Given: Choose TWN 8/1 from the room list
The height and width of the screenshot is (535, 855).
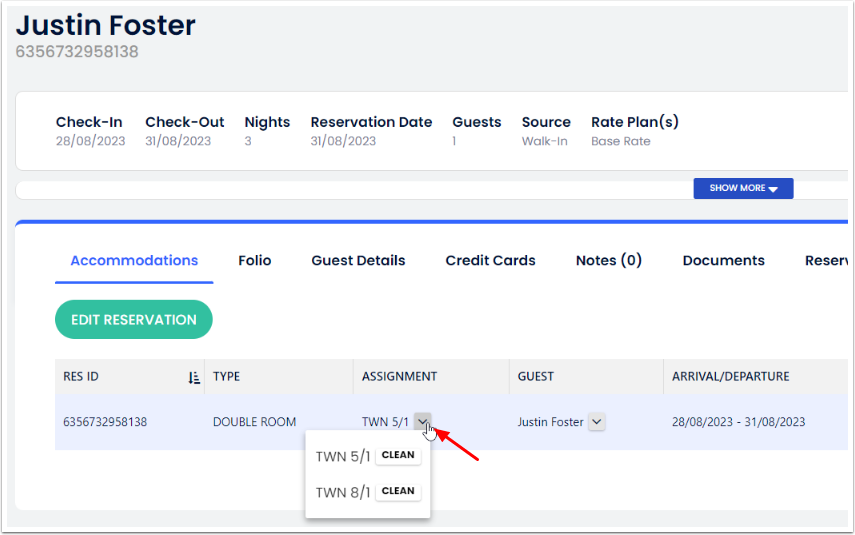Looking at the screenshot, I should [x=343, y=492].
